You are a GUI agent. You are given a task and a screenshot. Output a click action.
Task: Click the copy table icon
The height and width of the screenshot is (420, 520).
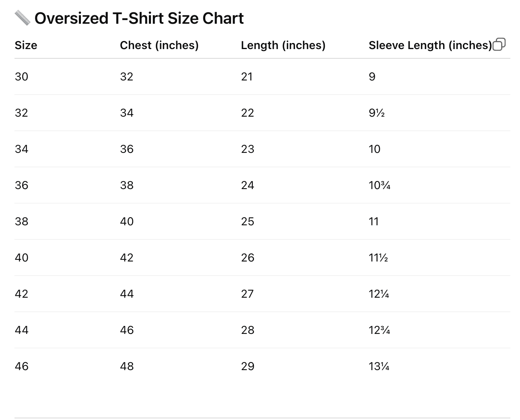499,44
